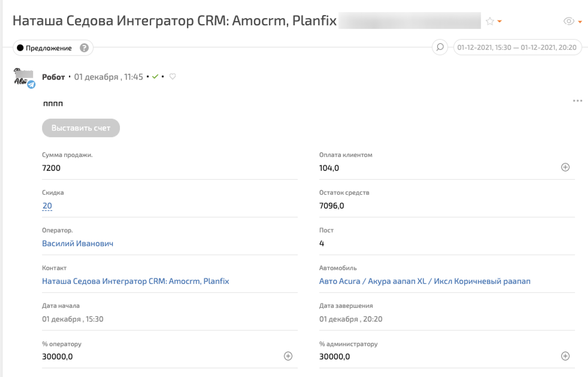Open the date range 01-12-2021 field
Image resolution: width=588 pixels, height=377 pixels.
point(517,47)
